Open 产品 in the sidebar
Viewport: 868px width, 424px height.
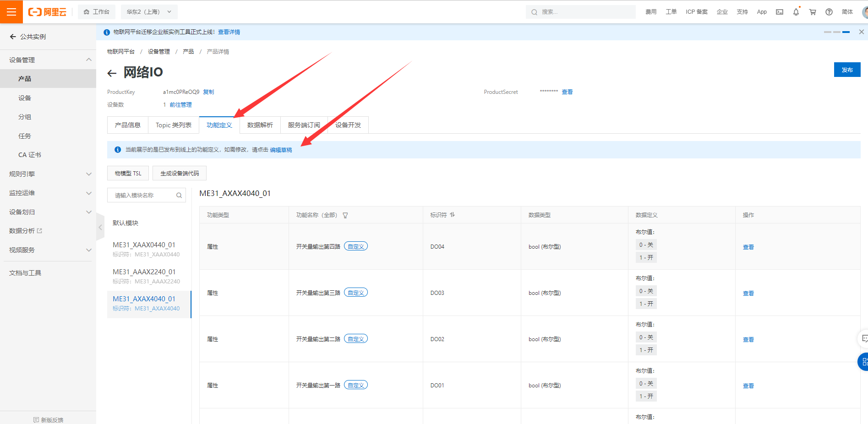48,79
